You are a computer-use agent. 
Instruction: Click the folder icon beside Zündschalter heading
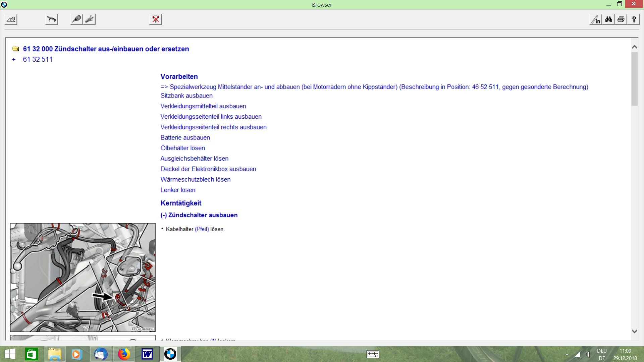point(15,49)
